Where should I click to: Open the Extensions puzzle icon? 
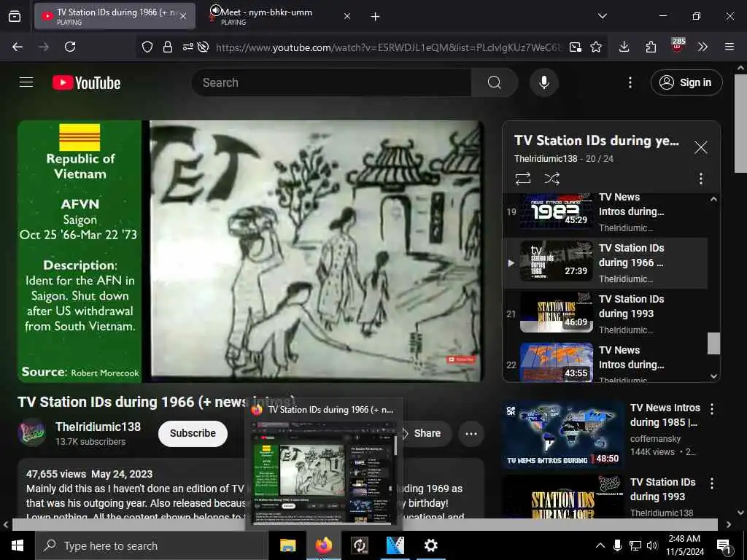[x=651, y=47]
